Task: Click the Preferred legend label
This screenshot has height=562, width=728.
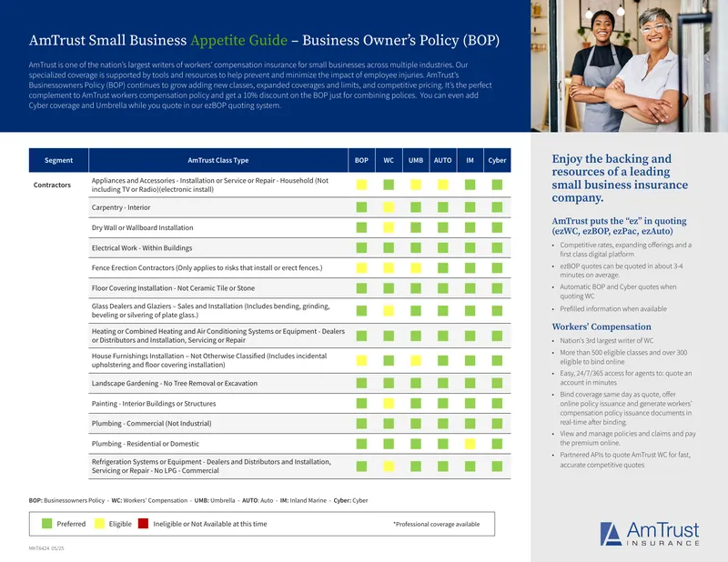Action: click(x=71, y=524)
